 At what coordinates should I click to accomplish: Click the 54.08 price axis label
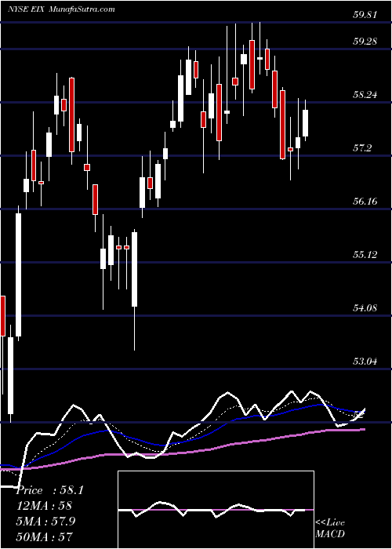[x=365, y=308]
